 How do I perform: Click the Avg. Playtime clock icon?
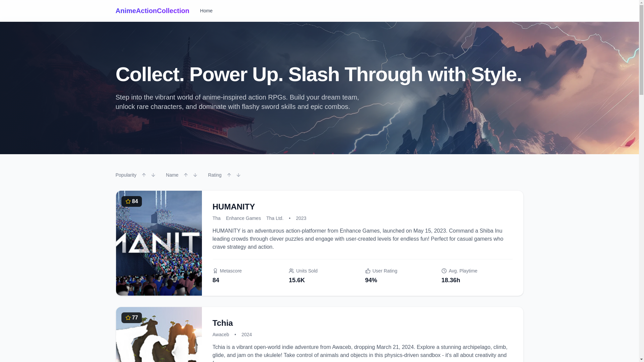[444, 271]
